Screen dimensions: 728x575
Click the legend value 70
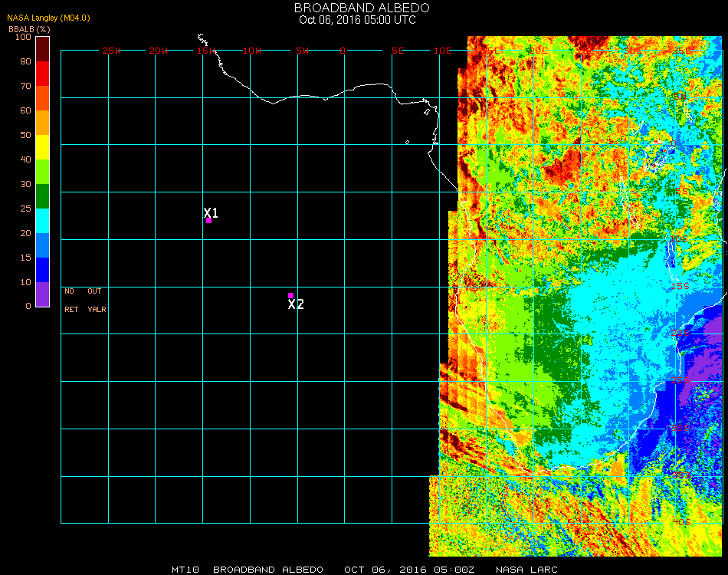25,86
